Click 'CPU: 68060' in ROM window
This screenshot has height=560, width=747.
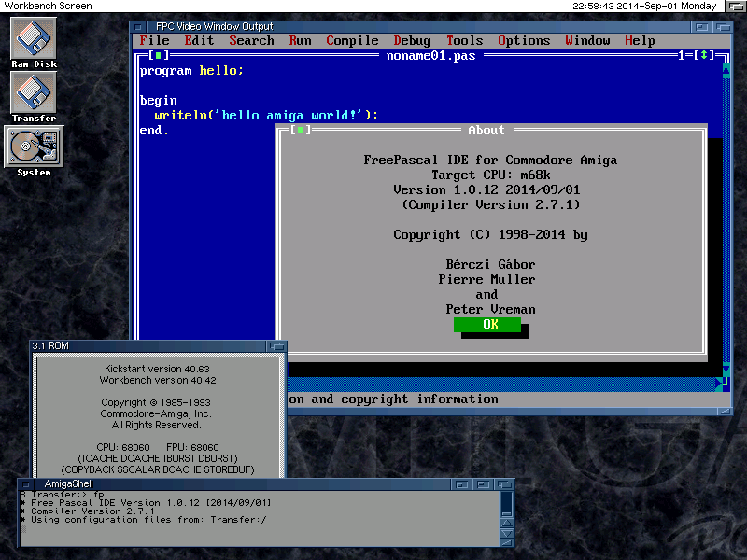123,448
